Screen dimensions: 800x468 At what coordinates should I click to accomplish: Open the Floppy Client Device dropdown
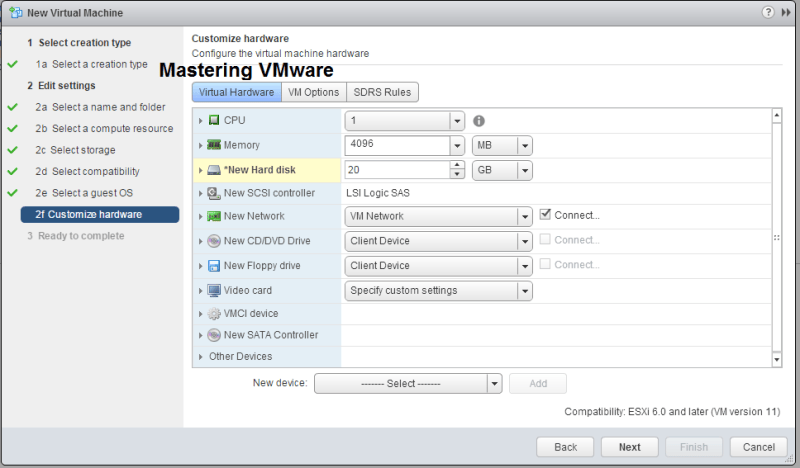tap(438, 266)
